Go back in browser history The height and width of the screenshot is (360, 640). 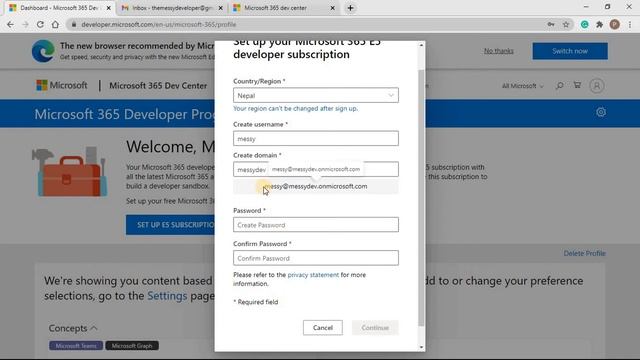[10, 24]
